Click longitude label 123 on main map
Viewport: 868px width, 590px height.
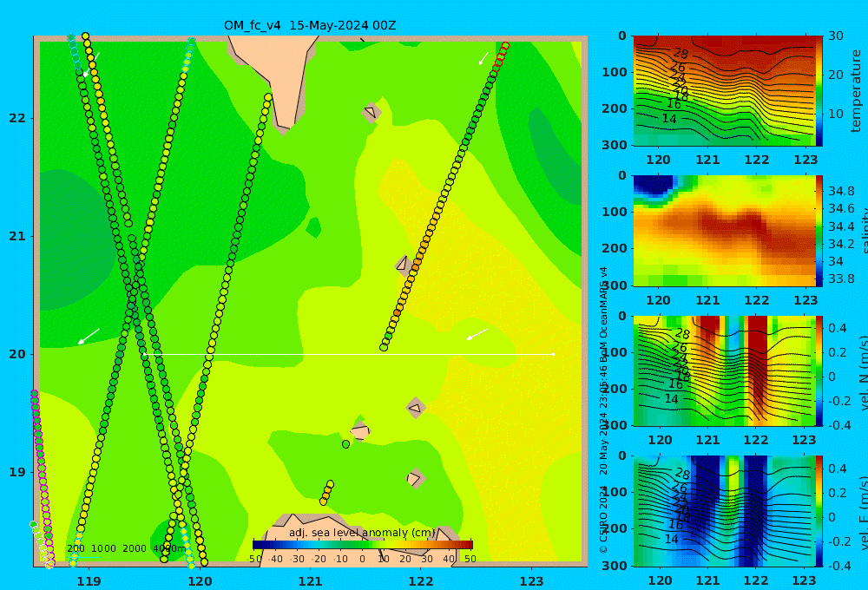point(532,581)
